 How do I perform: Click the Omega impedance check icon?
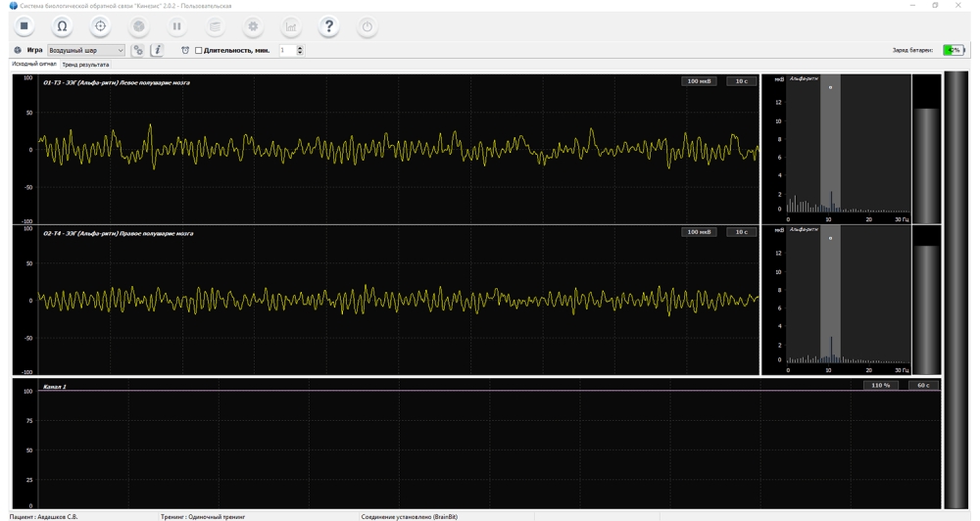pyautogui.click(x=62, y=26)
